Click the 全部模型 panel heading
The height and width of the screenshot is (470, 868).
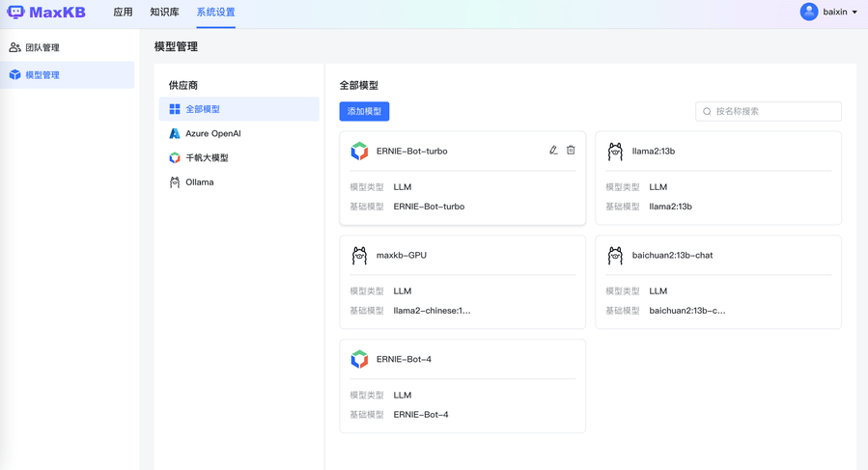pyautogui.click(x=359, y=85)
